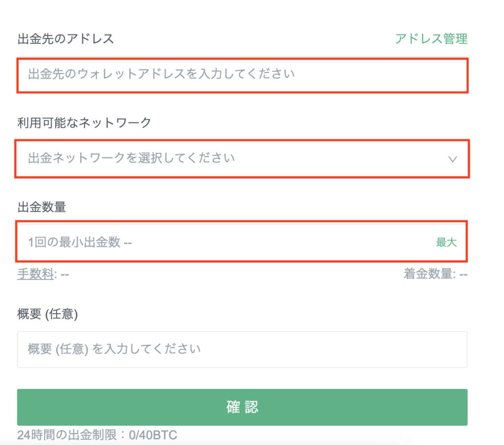The height and width of the screenshot is (445, 504).
Task: Select 最大 to withdraw maximum amount
Action: click(446, 242)
